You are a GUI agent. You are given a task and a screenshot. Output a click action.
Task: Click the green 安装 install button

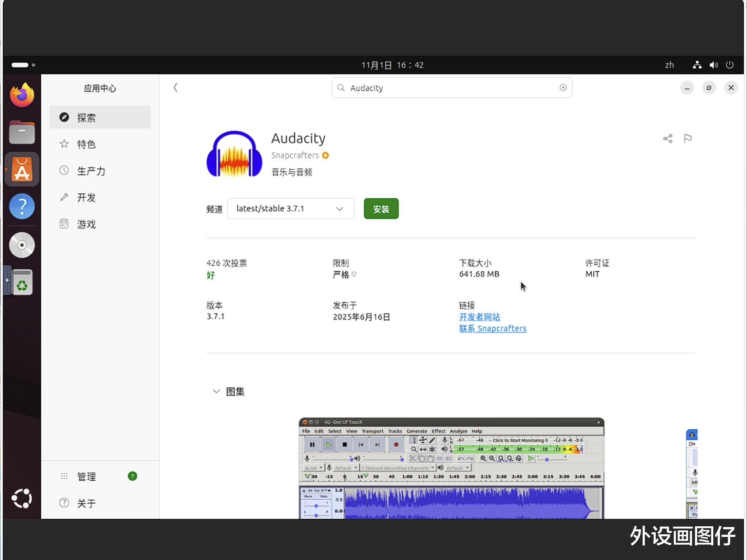pos(381,209)
